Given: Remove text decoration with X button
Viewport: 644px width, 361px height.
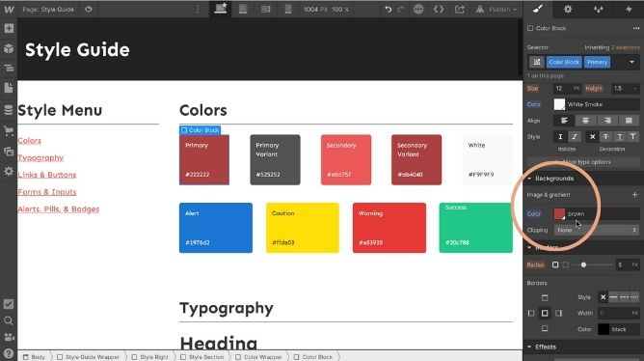Looking at the screenshot, I should coord(592,136).
